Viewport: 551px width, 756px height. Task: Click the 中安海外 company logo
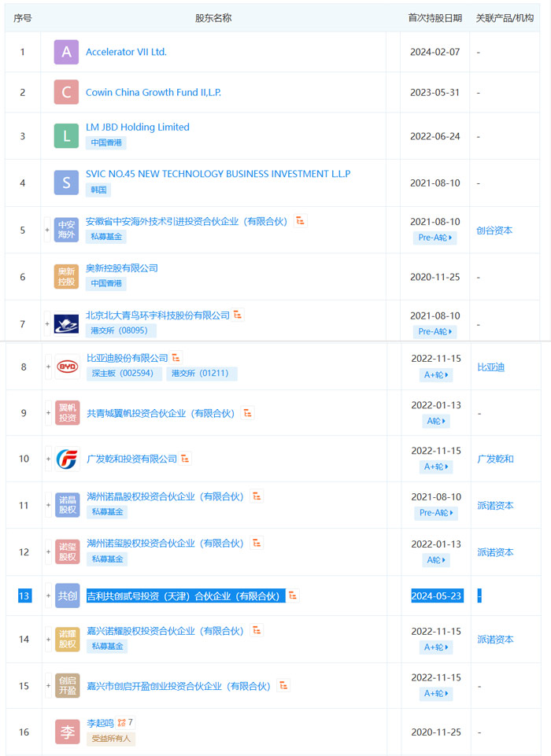tap(67, 230)
